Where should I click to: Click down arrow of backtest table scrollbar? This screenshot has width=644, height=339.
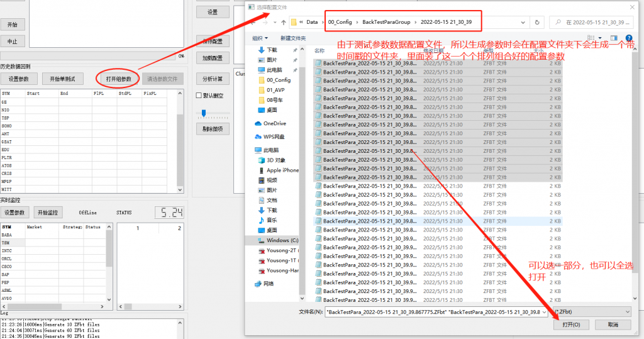(180, 190)
